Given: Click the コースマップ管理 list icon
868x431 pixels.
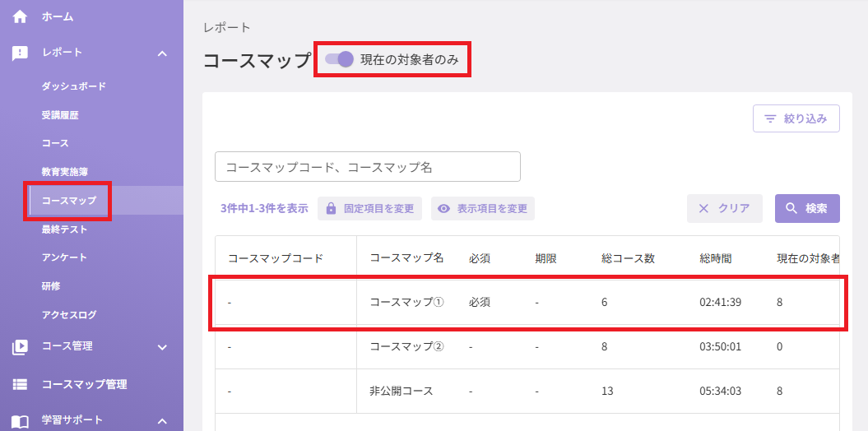Looking at the screenshot, I should click(x=20, y=384).
